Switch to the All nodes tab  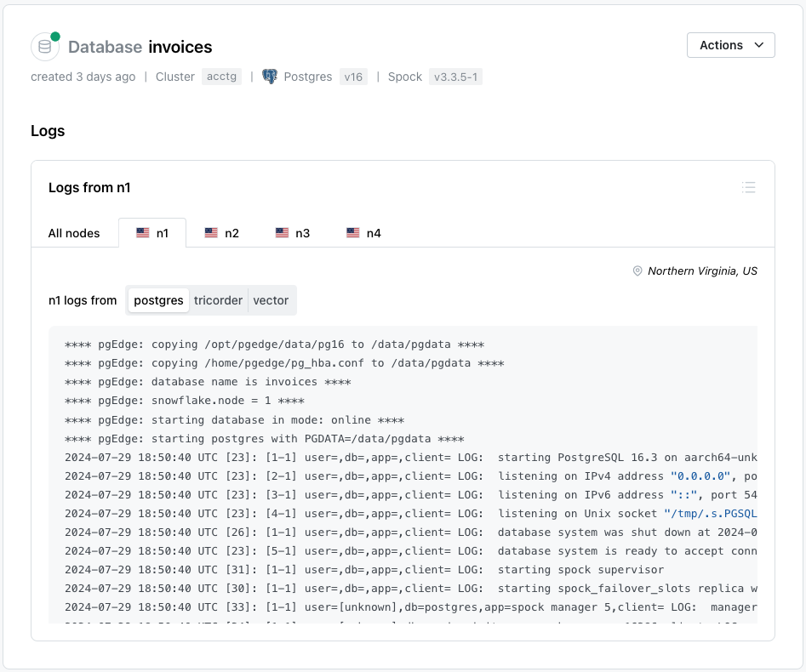[x=74, y=233]
